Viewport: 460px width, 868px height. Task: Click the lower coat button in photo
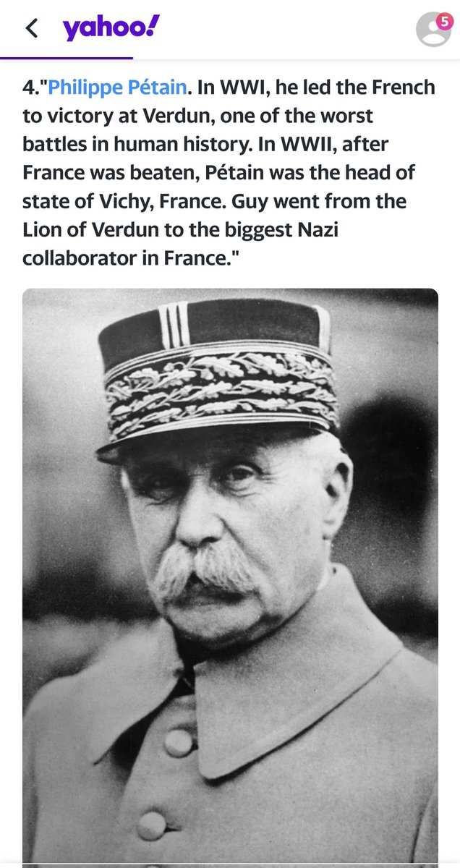click(152, 825)
